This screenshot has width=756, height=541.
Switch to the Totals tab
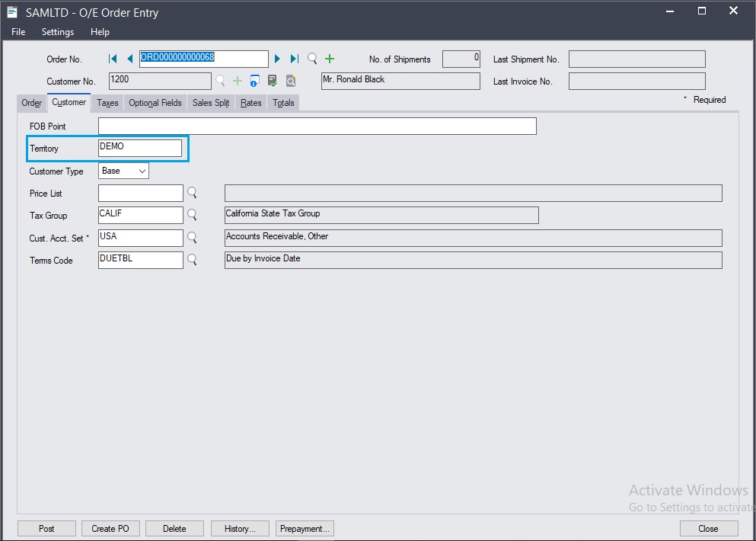[283, 103]
